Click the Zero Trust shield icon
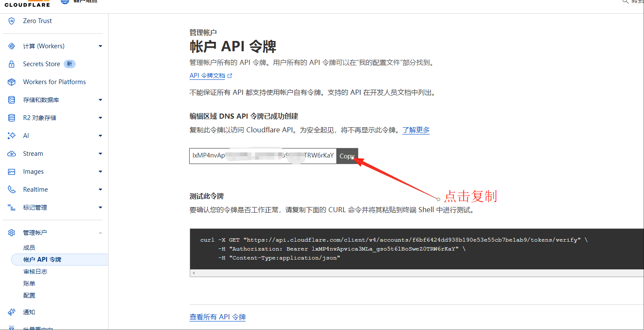Image resolution: width=644 pixels, height=330 pixels. pos(12,21)
